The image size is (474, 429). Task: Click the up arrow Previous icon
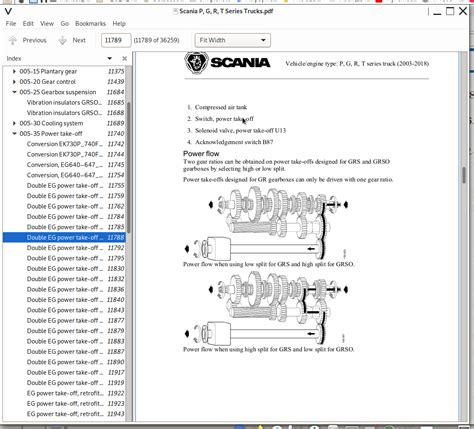[13, 40]
